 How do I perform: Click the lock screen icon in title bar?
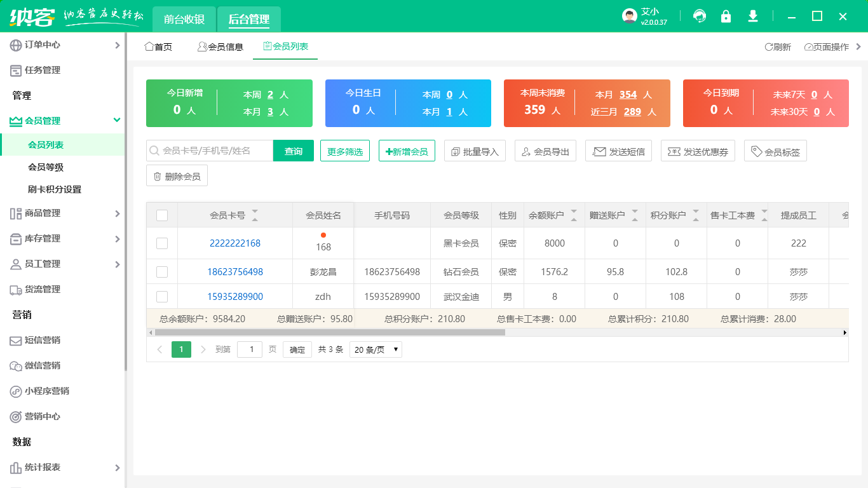(x=726, y=16)
